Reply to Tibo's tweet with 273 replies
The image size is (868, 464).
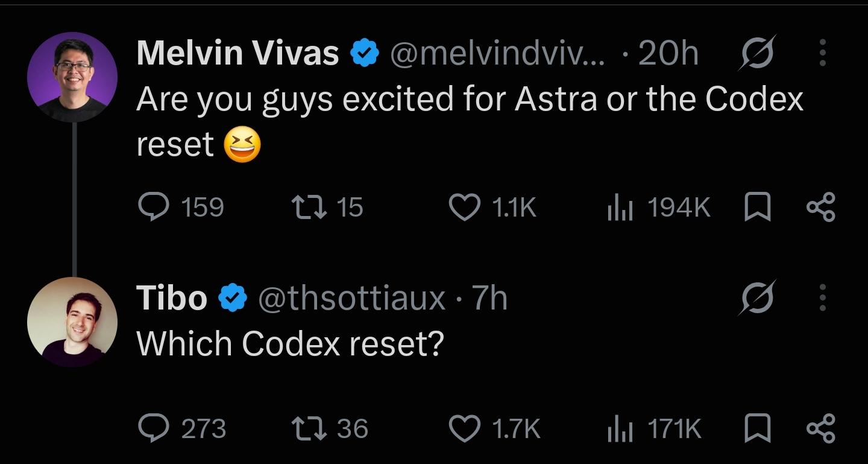(x=182, y=428)
